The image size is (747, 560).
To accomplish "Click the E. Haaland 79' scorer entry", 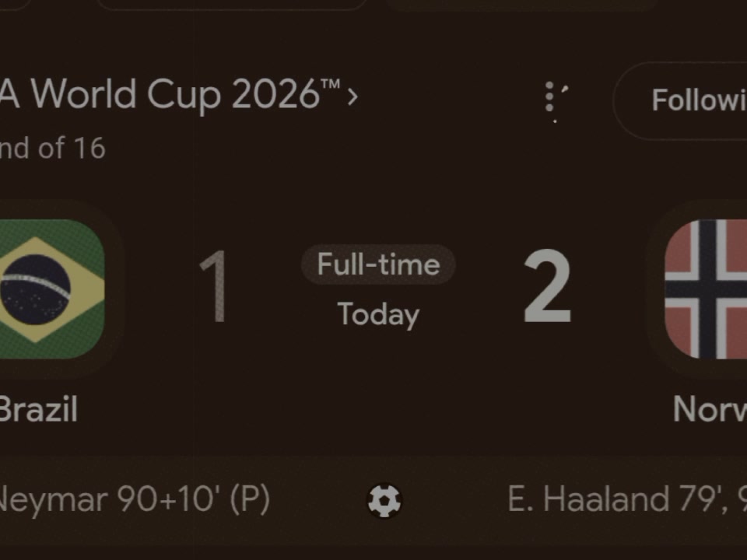I will [x=627, y=500].
